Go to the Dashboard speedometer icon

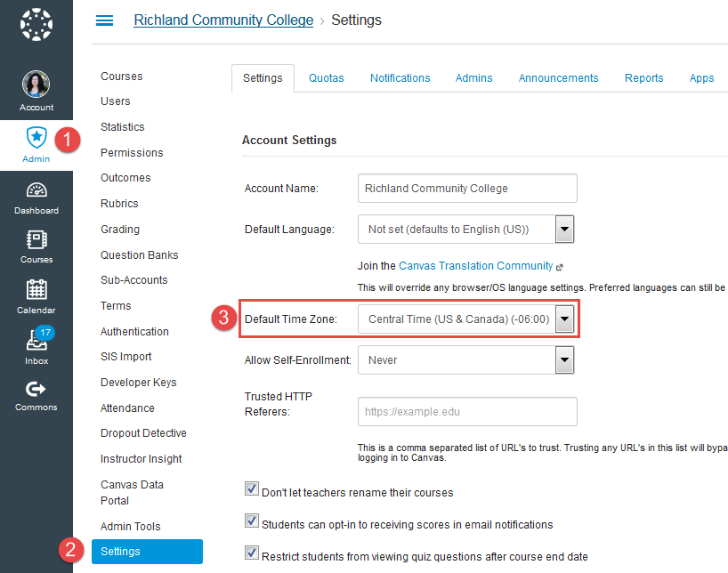[x=36, y=190]
